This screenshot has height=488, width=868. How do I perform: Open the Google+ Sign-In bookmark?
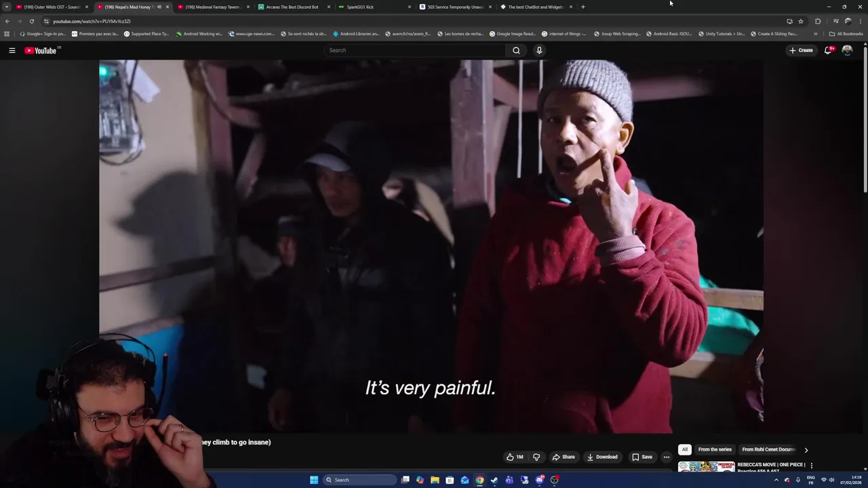pyautogui.click(x=42, y=33)
